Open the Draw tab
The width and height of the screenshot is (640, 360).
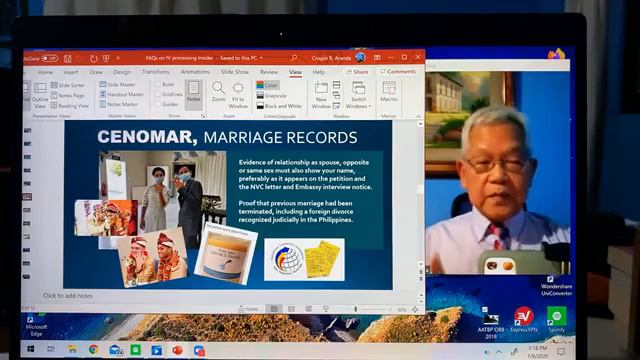(96, 72)
